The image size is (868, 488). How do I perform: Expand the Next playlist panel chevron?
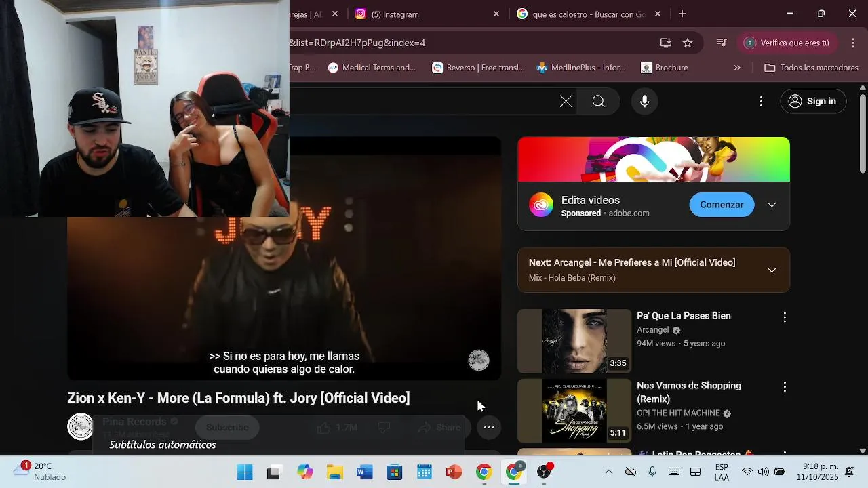click(x=772, y=270)
